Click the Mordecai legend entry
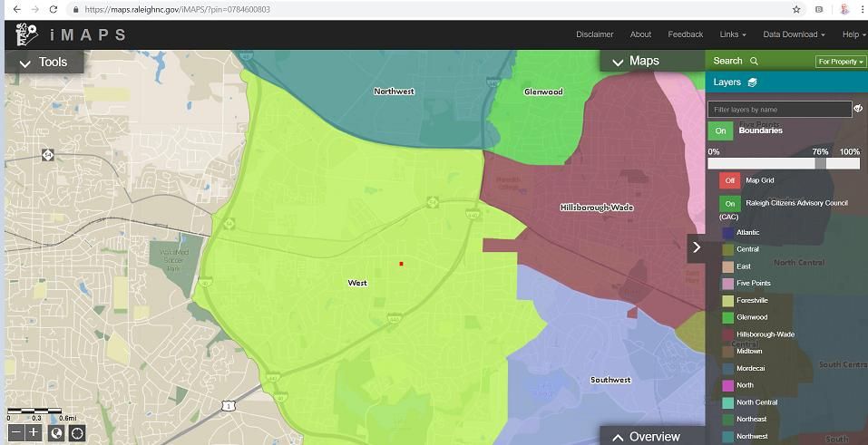868x445 pixels. click(751, 369)
